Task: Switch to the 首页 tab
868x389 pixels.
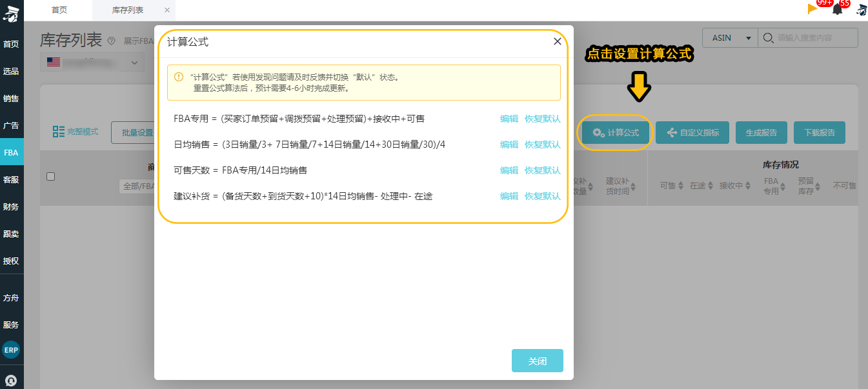Action: (x=59, y=10)
